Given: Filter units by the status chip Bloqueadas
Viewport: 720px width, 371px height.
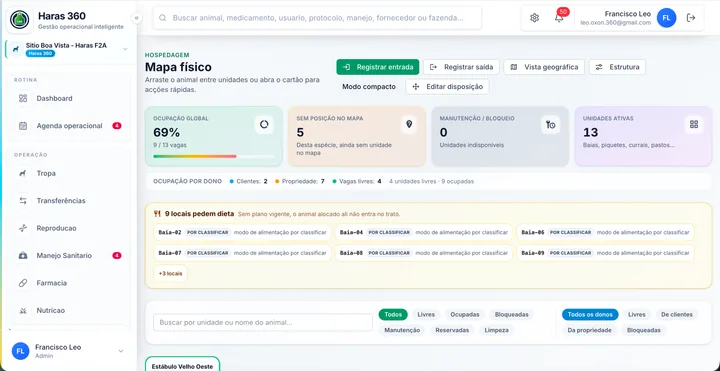Looking at the screenshot, I should [512, 315].
